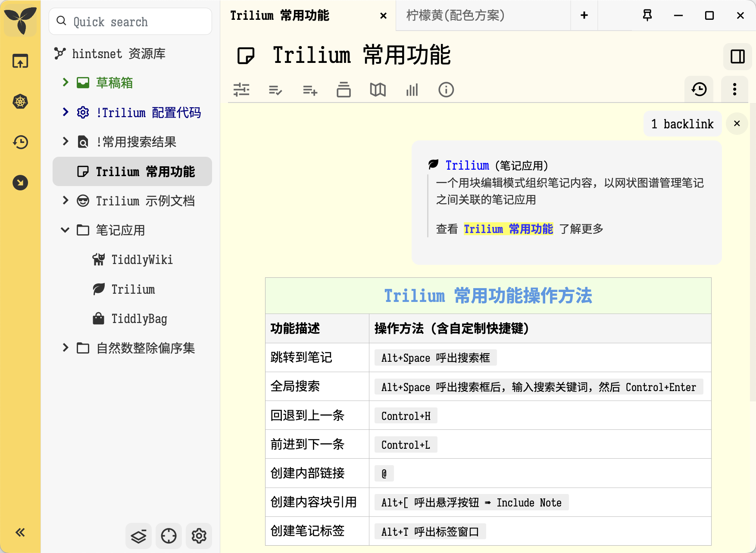Toggle the right pane visibility
Image resolution: width=756 pixels, height=553 pixels.
coord(737,56)
